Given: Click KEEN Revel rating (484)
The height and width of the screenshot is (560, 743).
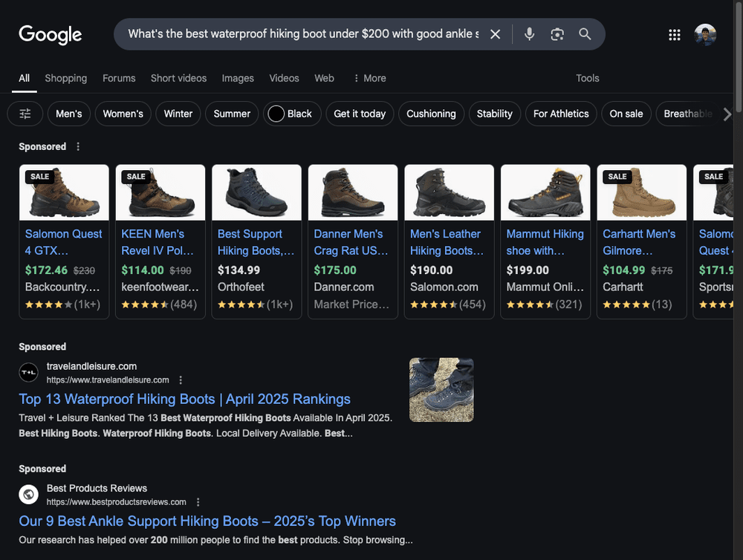Looking at the screenshot, I should coord(159,305).
